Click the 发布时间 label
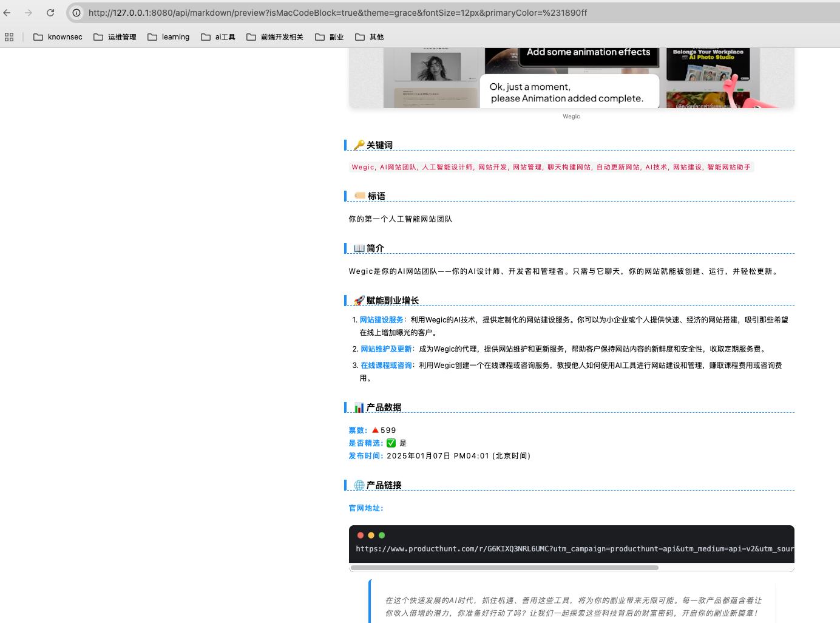 click(x=366, y=456)
